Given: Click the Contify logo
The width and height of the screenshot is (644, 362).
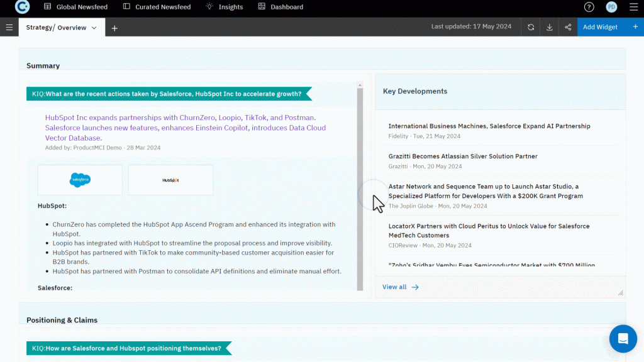Looking at the screenshot, I should tap(21, 7).
